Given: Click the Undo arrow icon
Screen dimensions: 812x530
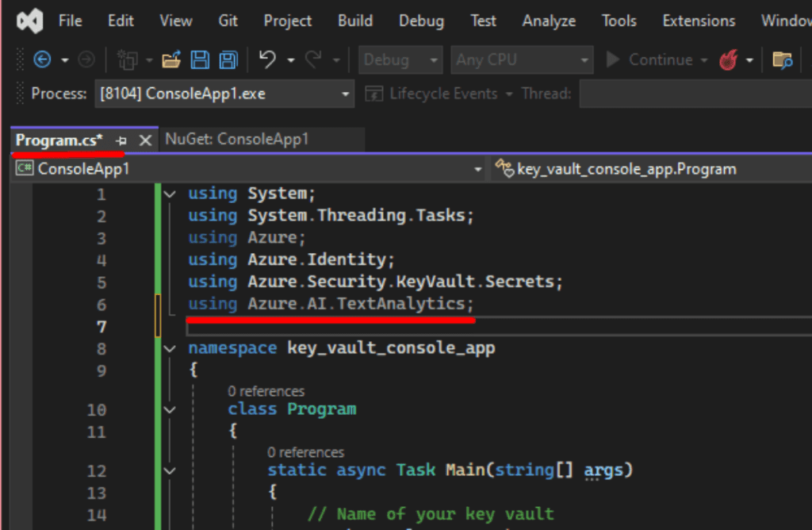Looking at the screenshot, I should 268,60.
